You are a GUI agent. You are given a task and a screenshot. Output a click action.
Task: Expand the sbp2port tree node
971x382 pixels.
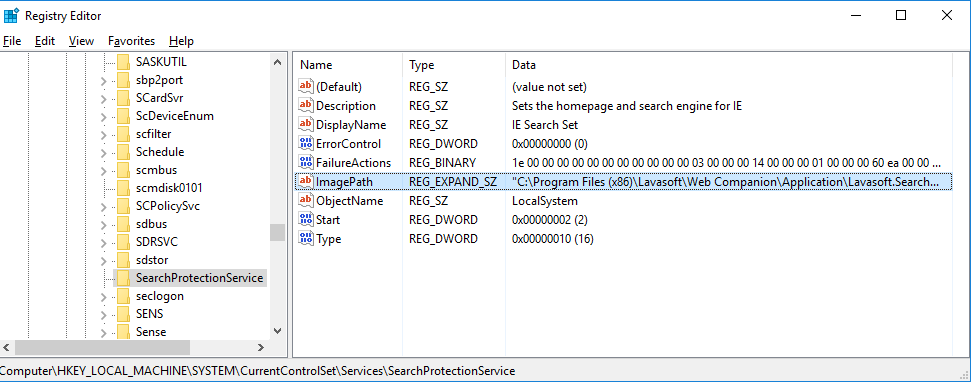(x=103, y=80)
